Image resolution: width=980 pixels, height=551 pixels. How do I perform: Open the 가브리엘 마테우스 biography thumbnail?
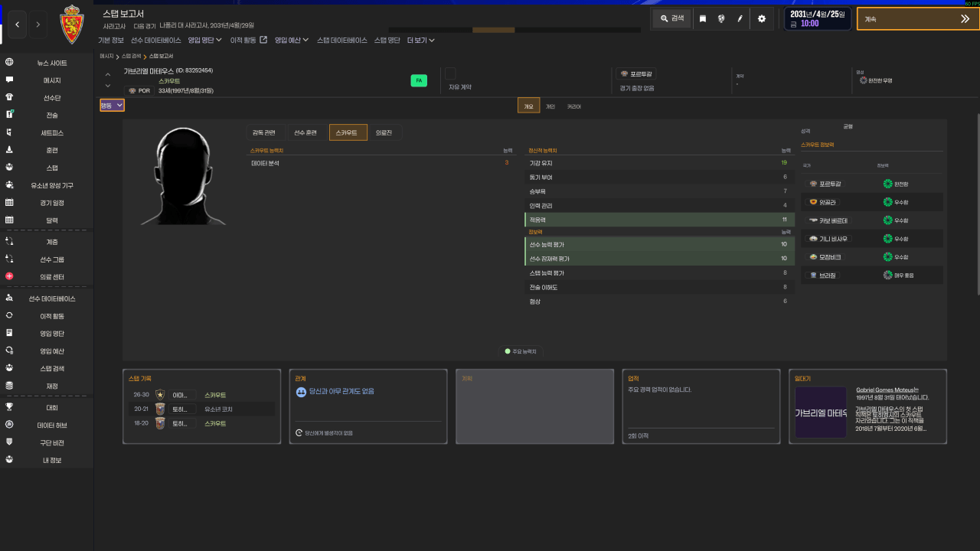pos(821,412)
